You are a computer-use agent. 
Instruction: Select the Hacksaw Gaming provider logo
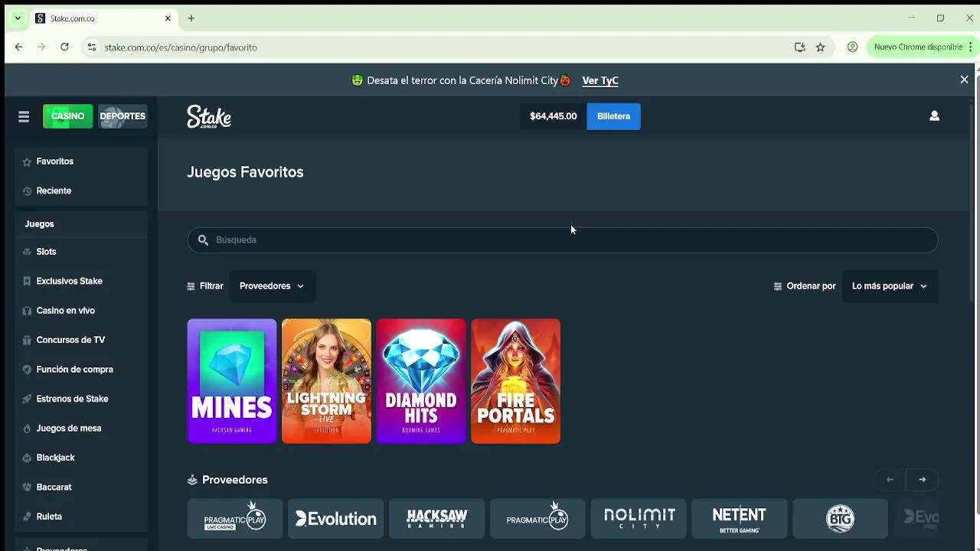(437, 519)
